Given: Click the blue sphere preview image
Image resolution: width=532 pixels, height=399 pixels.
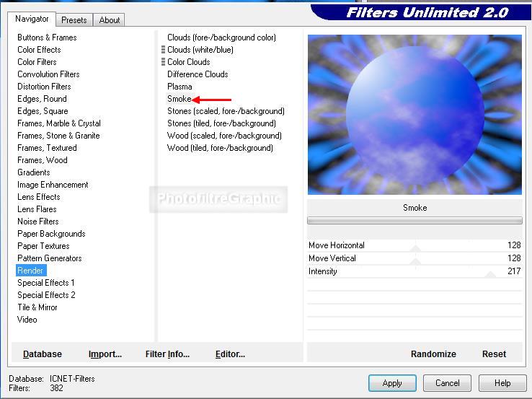Looking at the screenshot, I should coord(414,115).
